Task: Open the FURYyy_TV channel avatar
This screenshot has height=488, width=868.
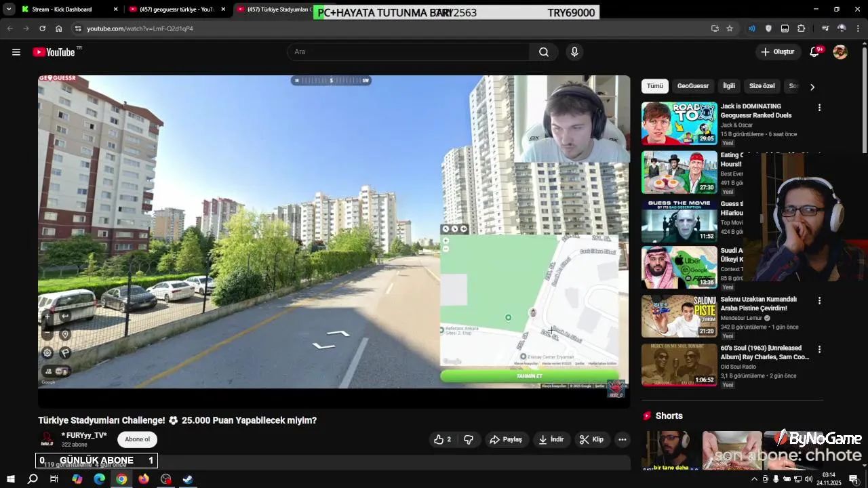Action: tap(47, 439)
